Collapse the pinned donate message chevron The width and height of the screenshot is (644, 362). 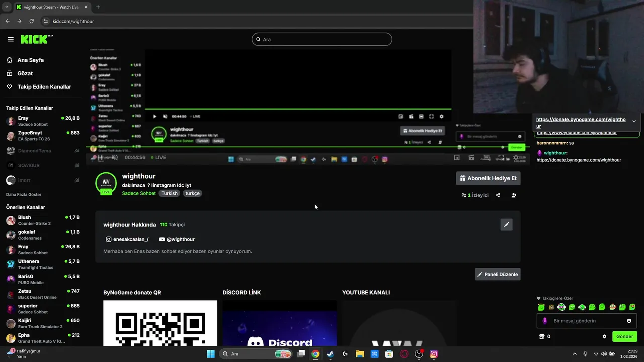click(634, 121)
